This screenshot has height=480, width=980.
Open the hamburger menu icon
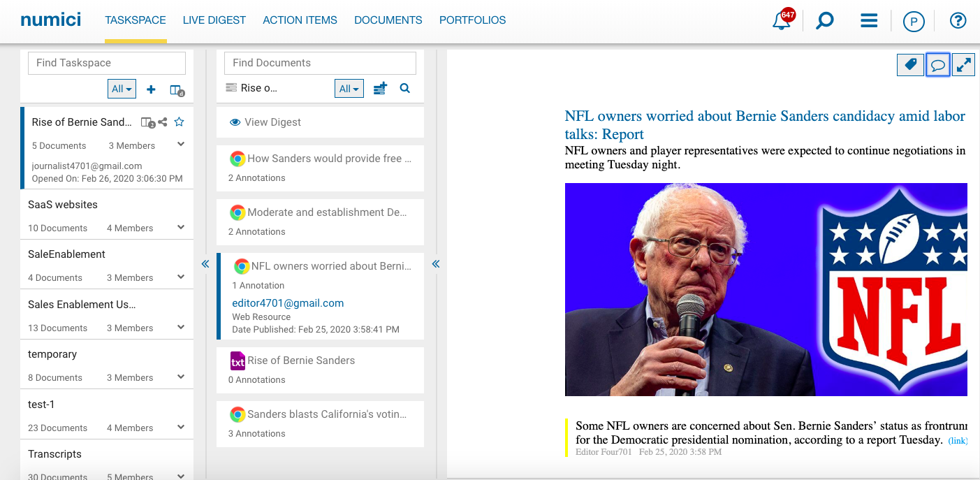coord(869,21)
